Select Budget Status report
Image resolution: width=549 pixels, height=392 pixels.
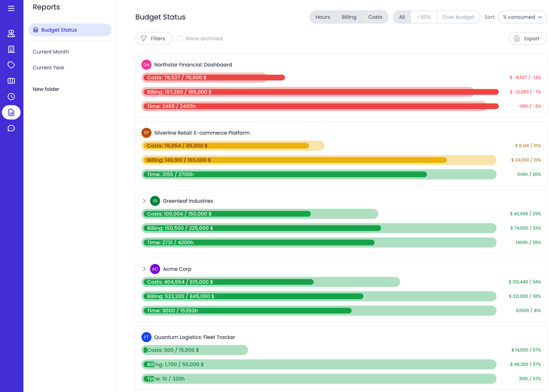click(70, 30)
